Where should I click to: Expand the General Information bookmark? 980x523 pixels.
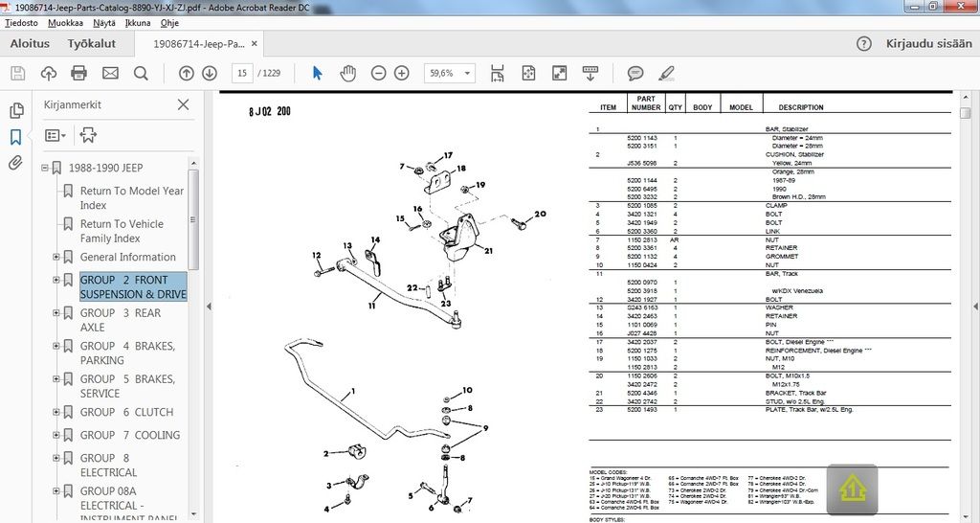(x=56, y=257)
